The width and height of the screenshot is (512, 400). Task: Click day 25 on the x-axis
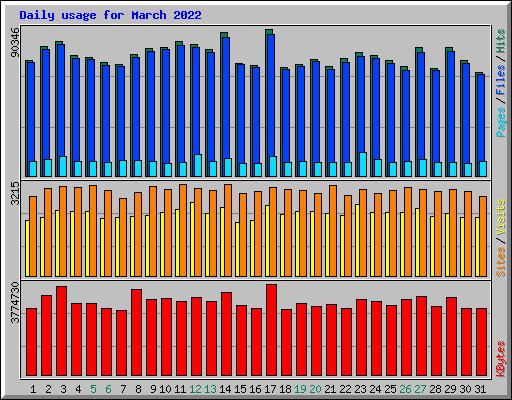point(390,389)
